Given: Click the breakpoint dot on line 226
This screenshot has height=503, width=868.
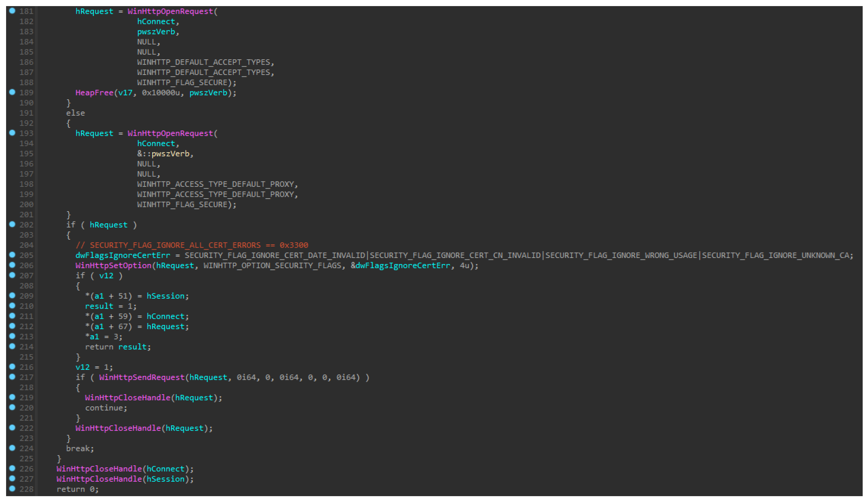Looking at the screenshot, I should (12, 468).
